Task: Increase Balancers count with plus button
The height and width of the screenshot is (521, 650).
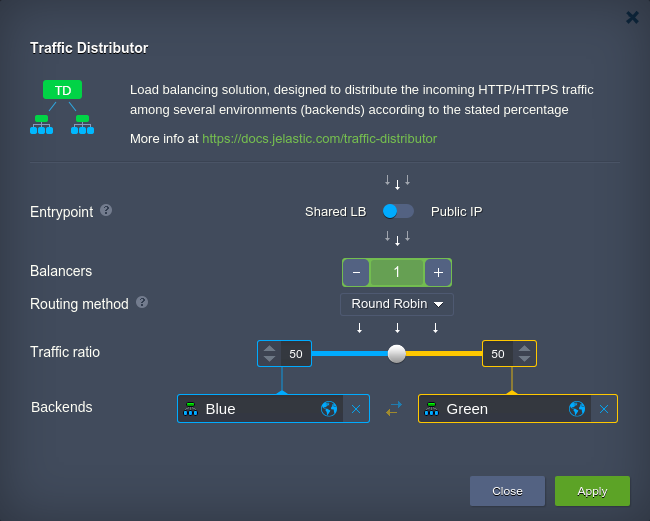Action: pyautogui.click(x=438, y=272)
